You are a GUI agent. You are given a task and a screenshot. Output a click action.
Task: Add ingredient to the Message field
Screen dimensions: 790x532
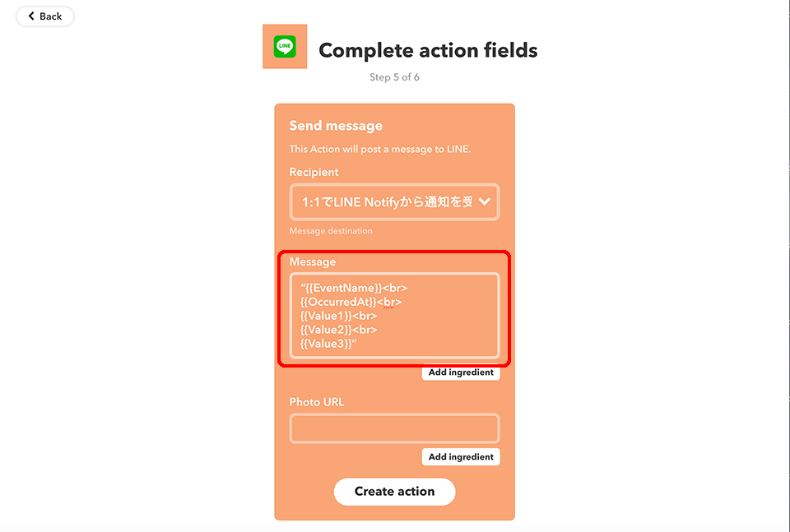point(461,372)
